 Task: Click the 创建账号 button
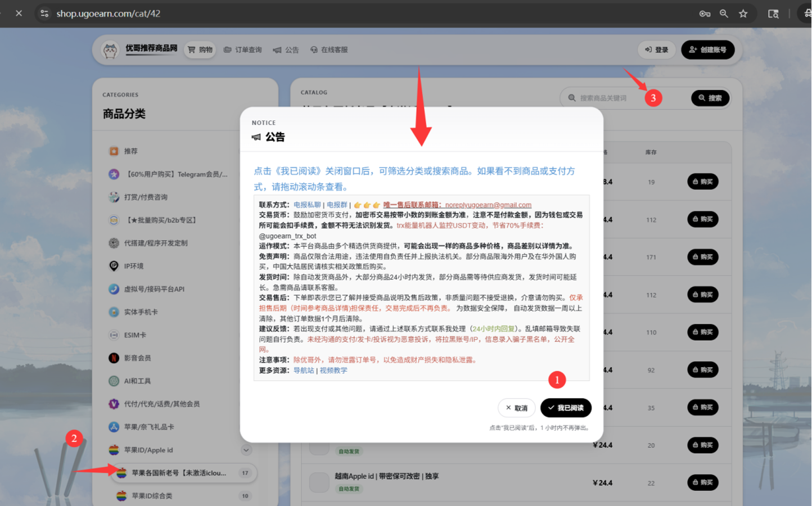[707, 49]
